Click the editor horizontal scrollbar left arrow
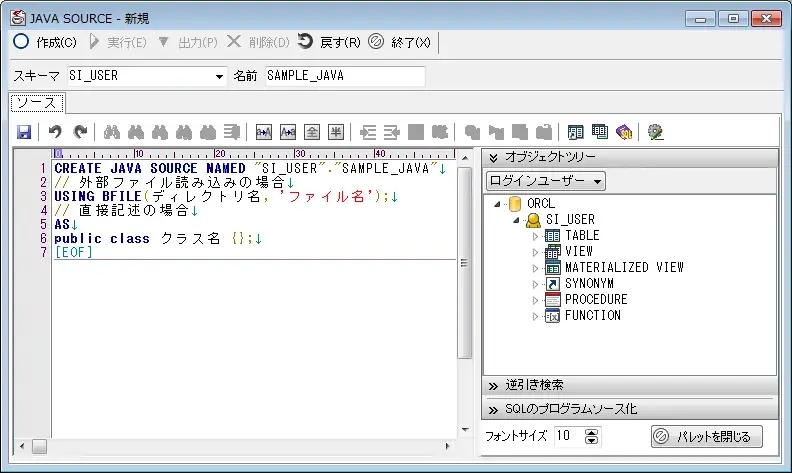Image resolution: width=792 pixels, height=473 pixels. point(22,446)
